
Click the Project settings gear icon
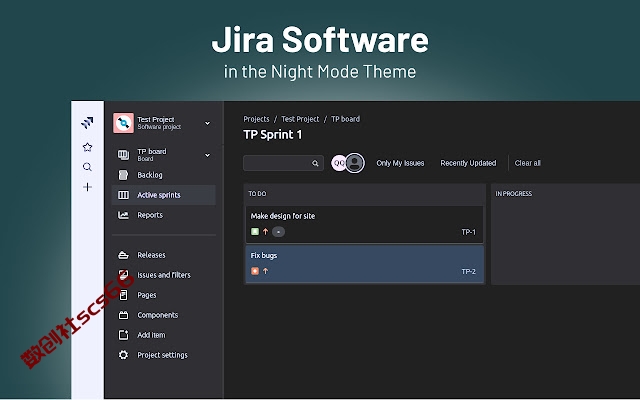[123, 355]
